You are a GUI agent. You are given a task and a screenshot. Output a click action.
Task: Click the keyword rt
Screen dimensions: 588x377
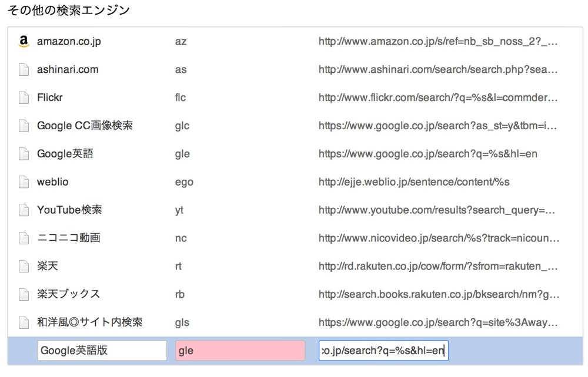(x=178, y=266)
